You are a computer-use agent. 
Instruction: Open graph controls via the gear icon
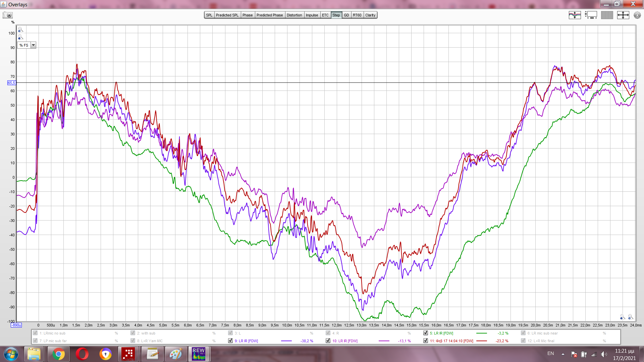[637, 15]
